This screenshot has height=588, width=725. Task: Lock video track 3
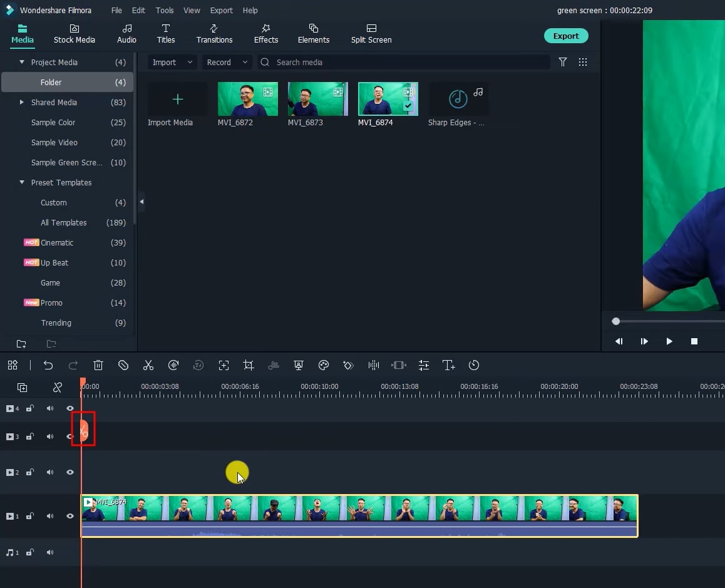click(29, 436)
